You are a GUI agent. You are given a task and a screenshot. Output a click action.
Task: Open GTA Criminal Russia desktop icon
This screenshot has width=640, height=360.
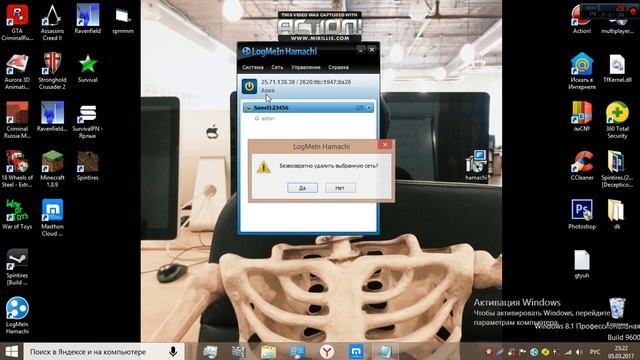point(17,22)
